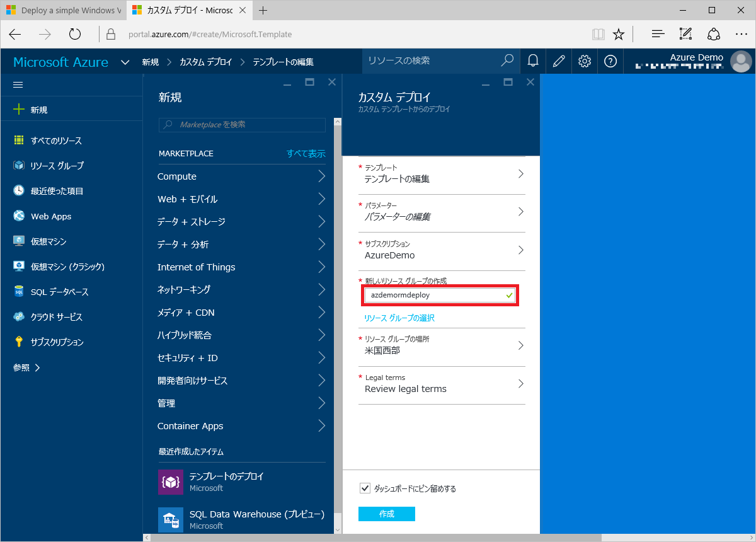The width and height of the screenshot is (756, 542).
Task: Click the search magnifier in the top bar
Action: coord(507,61)
